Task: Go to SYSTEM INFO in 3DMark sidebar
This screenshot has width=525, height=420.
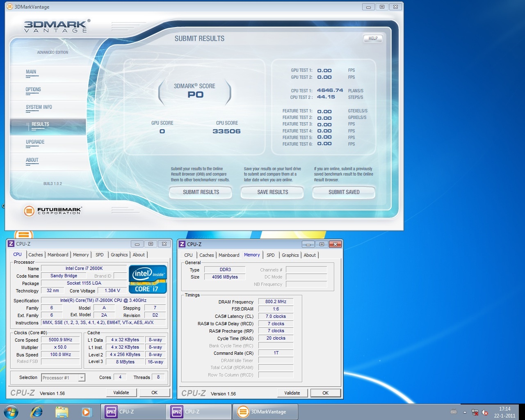Action: (x=39, y=107)
